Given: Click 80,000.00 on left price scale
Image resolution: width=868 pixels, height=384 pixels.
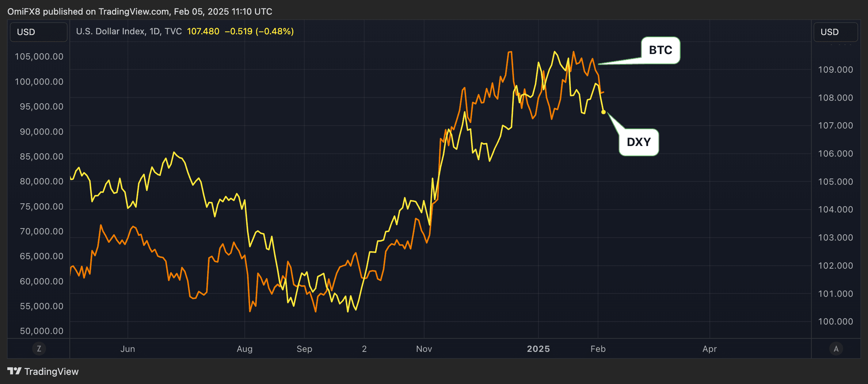Looking at the screenshot, I should [x=42, y=181].
